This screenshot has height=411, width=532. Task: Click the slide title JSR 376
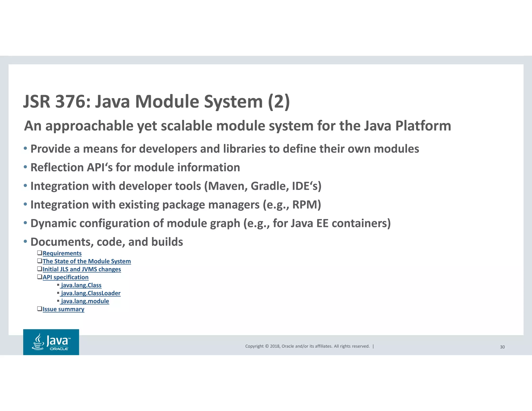[x=156, y=101]
